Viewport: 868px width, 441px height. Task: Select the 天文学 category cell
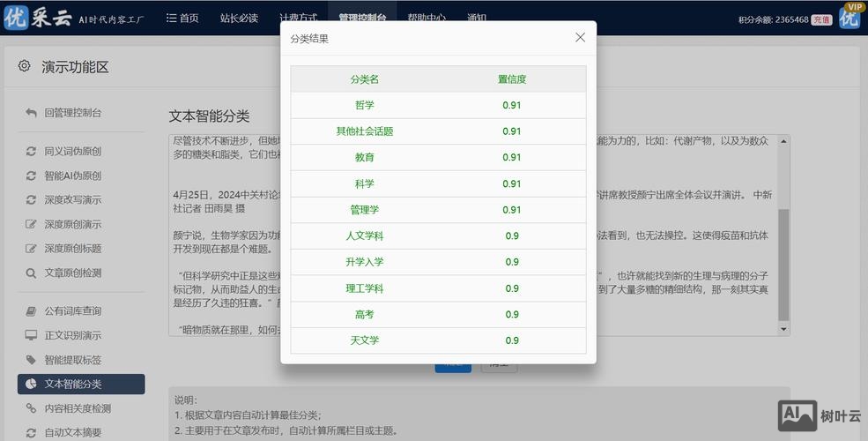[365, 340]
